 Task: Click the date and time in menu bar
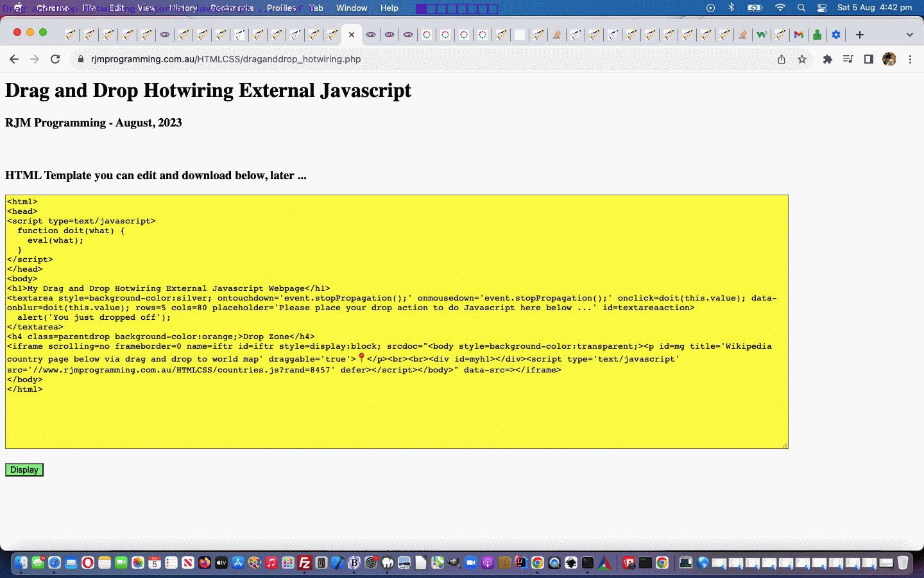875,8
